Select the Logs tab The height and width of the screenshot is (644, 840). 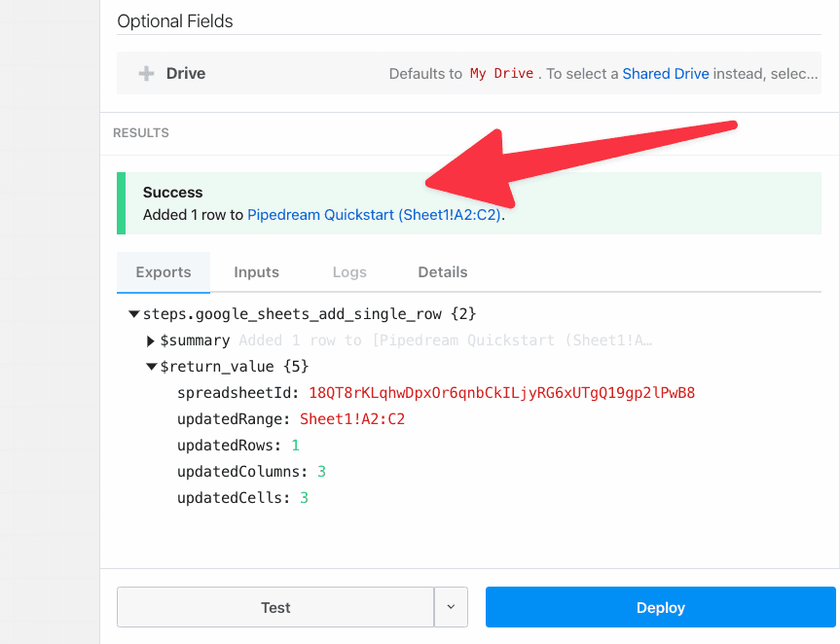click(x=349, y=272)
